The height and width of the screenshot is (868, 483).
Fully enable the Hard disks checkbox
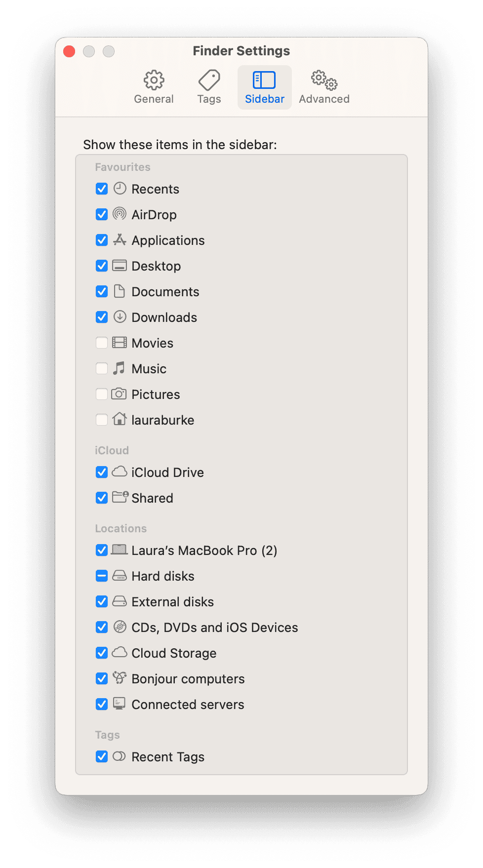pos(101,576)
